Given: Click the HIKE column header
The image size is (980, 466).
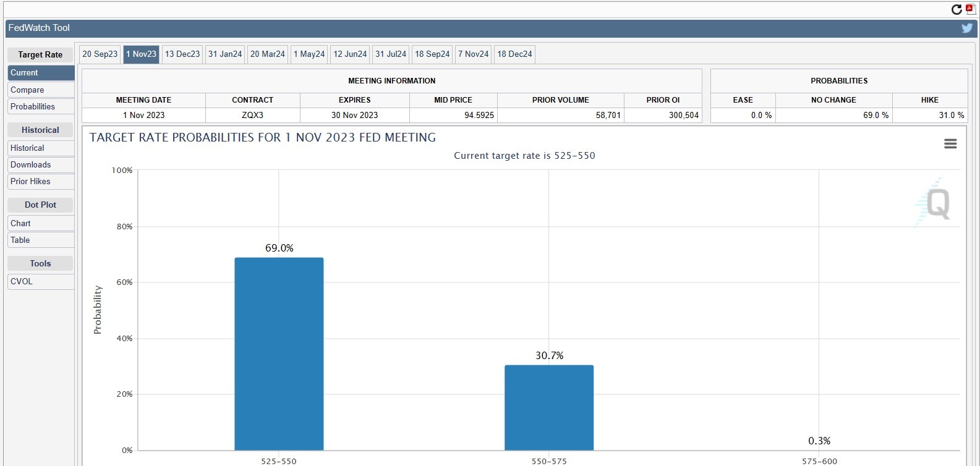Looking at the screenshot, I should [x=930, y=100].
